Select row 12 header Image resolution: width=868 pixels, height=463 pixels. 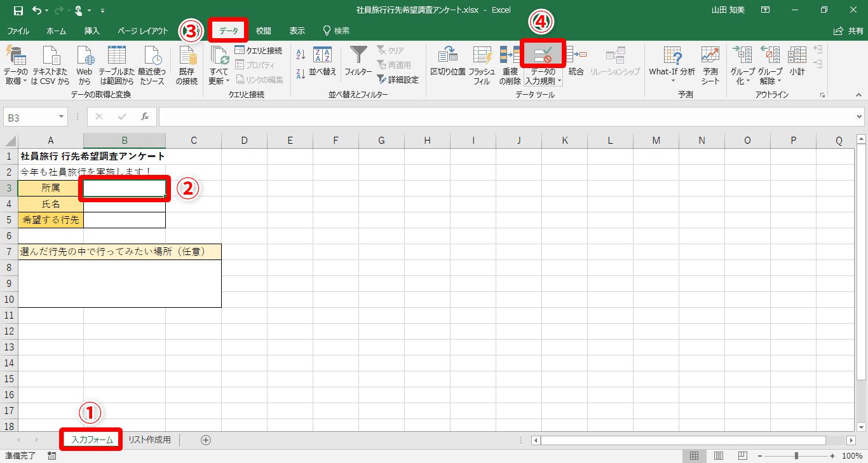click(9, 331)
